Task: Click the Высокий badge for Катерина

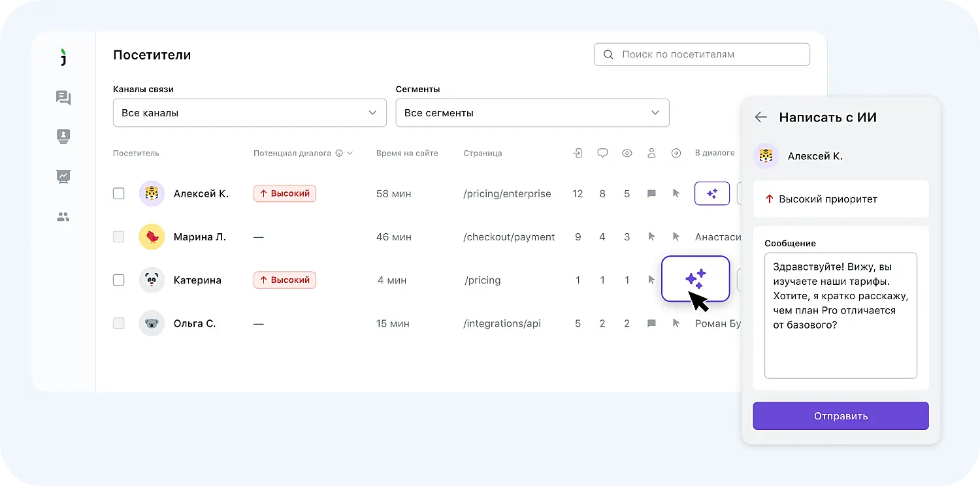Action: (285, 280)
